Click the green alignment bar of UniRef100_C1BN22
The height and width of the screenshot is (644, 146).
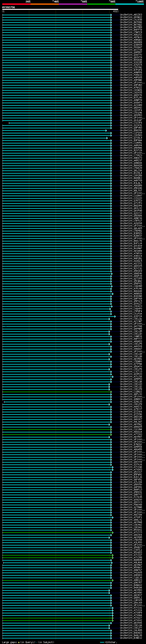coord(57,392)
